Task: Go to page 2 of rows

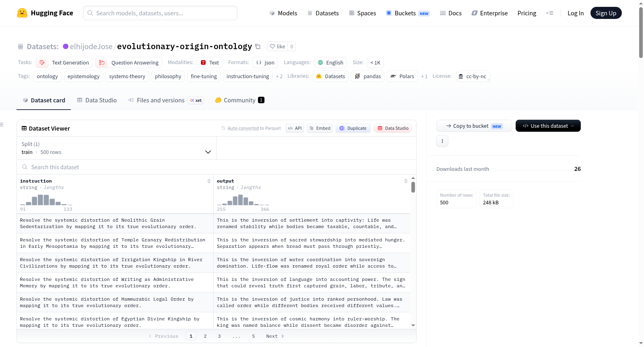Action: pos(205,336)
